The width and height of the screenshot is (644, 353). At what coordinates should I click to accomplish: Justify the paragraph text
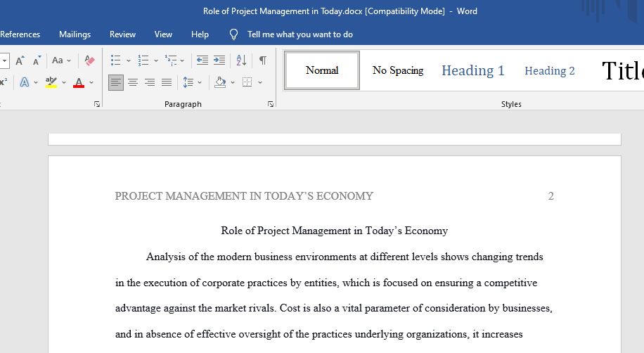coord(167,82)
